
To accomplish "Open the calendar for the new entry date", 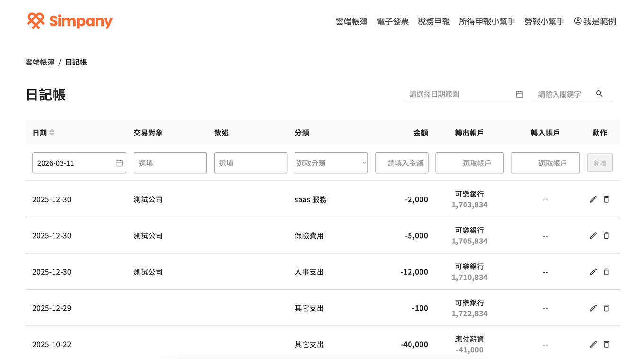I will point(118,162).
